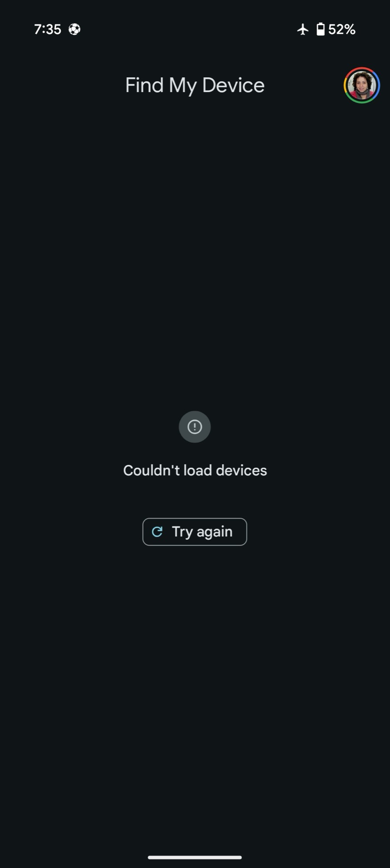Click the 7:35 clock in status bar
The height and width of the screenshot is (868, 390).
point(47,30)
